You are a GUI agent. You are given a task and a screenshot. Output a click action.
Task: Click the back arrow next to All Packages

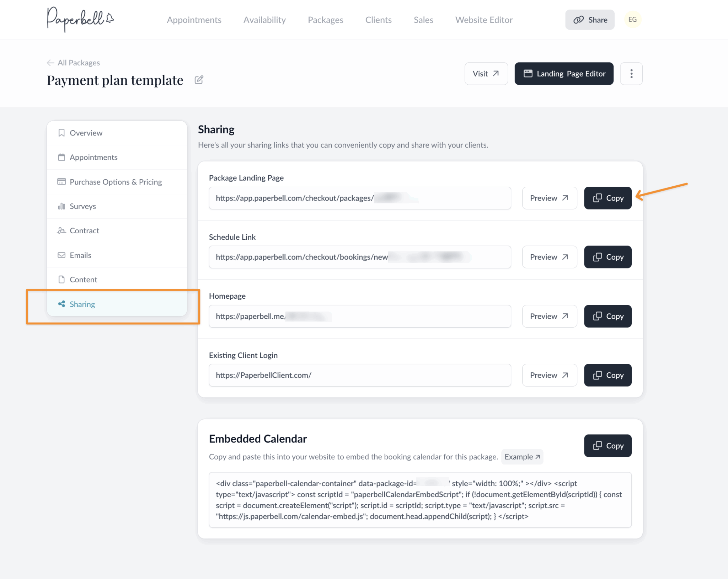(x=50, y=63)
